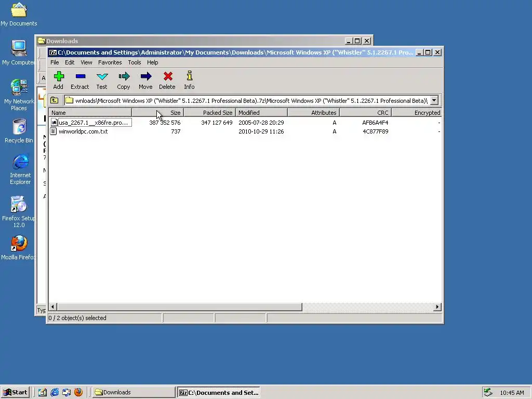Viewport: 532px width, 399px height.
Task: Click packed size 347 127 649
Action: click(217, 123)
